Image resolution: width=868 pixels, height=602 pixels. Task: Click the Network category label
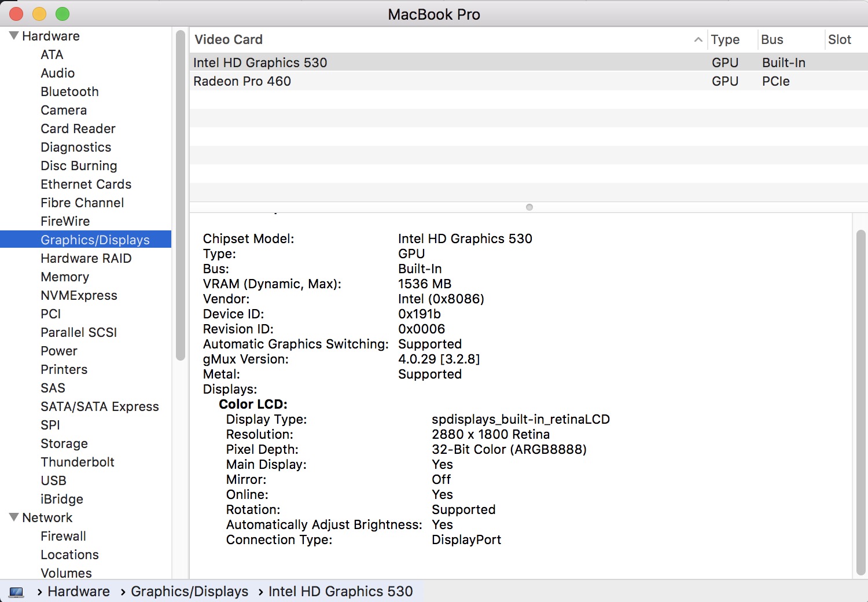47,517
